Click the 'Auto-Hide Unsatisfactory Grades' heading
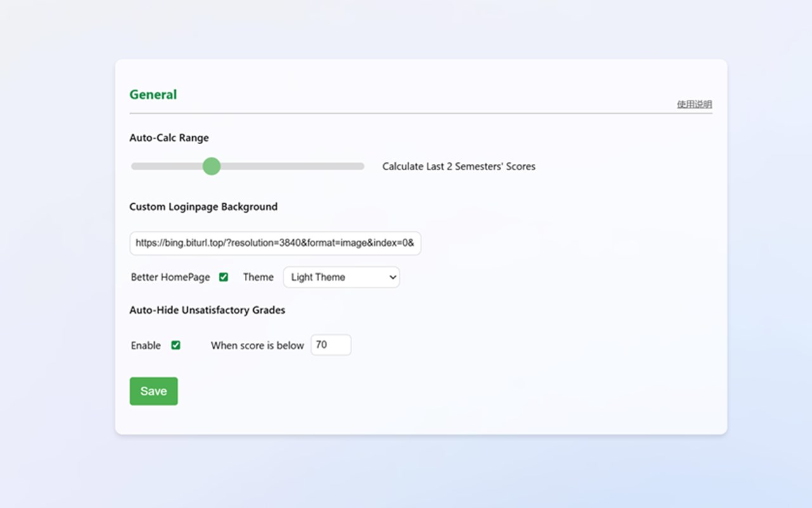This screenshot has height=508, width=812. coord(207,311)
